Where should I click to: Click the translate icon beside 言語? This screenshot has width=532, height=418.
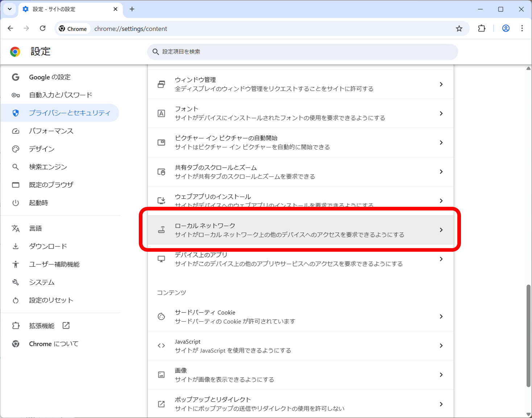(x=16, y=228)
